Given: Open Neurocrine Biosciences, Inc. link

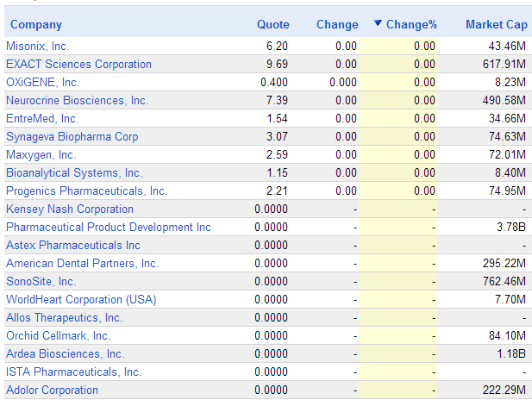Looking at the screenshot, I should tap(78, 100).
